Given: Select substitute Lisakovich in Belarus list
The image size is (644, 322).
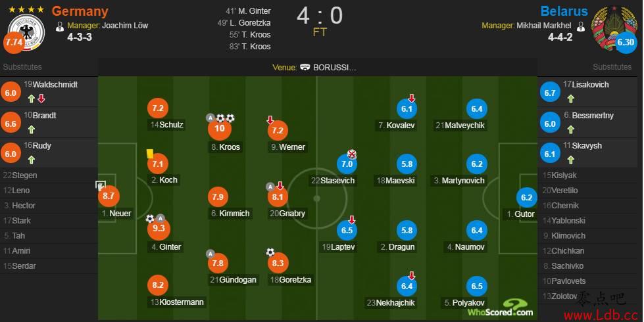Looking at the screenshot, I should 590,92.
